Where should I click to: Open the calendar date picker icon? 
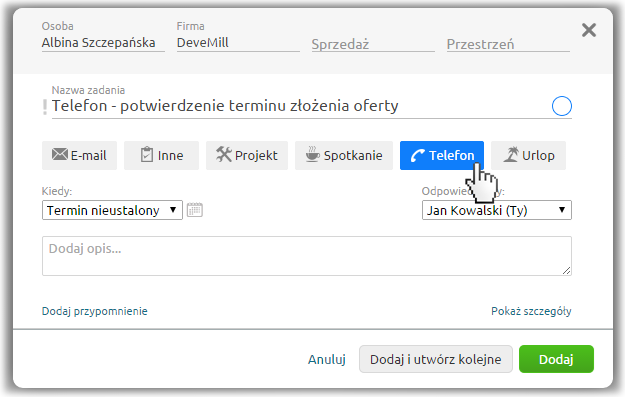coord(195,210)
